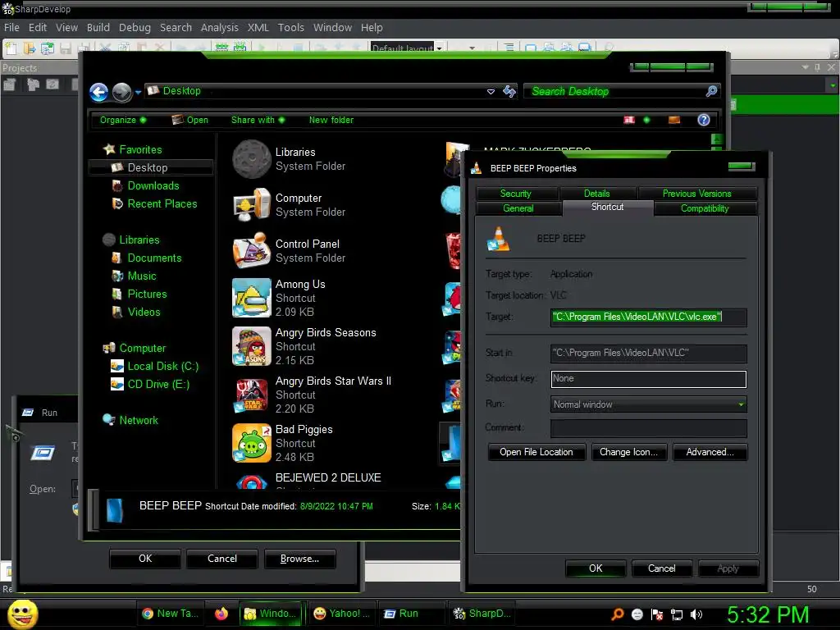Viewport: 840px width, 630px height.
Task: Open Recent Places in the navigation pane
Action: [x=162, y=204]
